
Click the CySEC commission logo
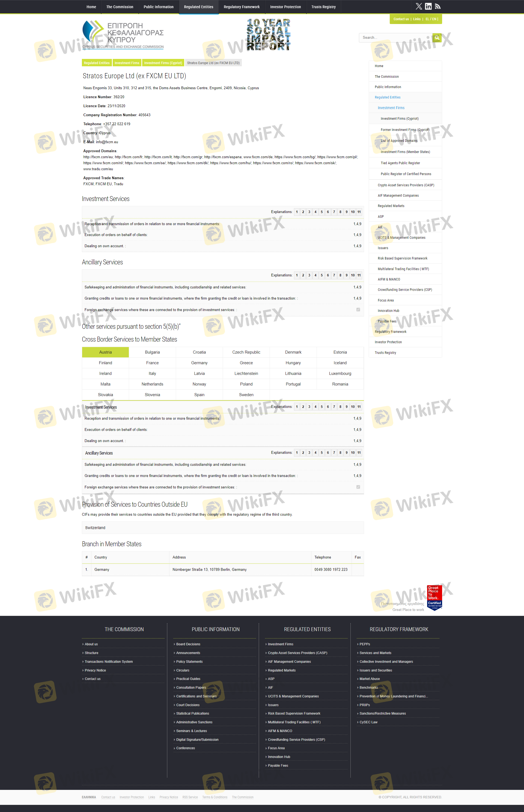pos(123,35)
